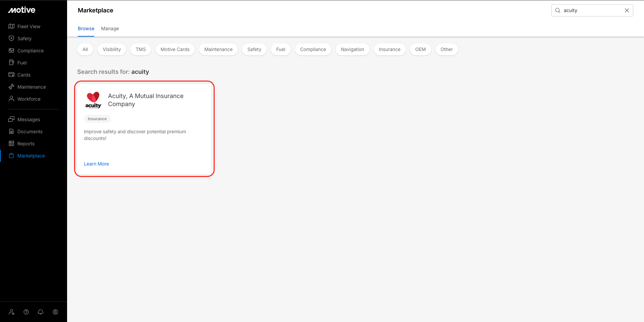Click the Insurance tag on Acuity card
The image size is (644, 322).
(x=97, y=119)
